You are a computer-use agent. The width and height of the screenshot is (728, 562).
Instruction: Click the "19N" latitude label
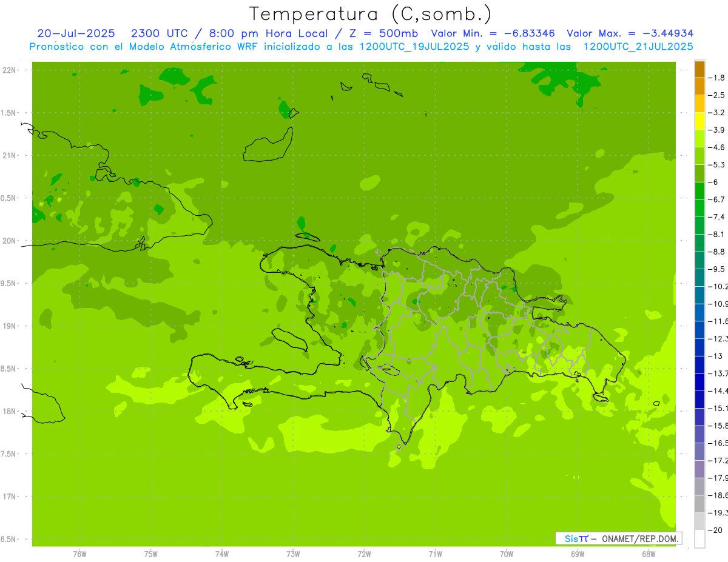pos(10,326)
